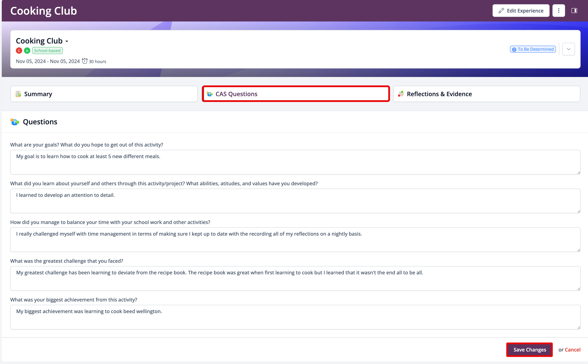Switch to Reflections & Evidence tab
Image resolution: width=588 pixels, height=364 pixels.
pyautogui.click(x=486, y=94)
